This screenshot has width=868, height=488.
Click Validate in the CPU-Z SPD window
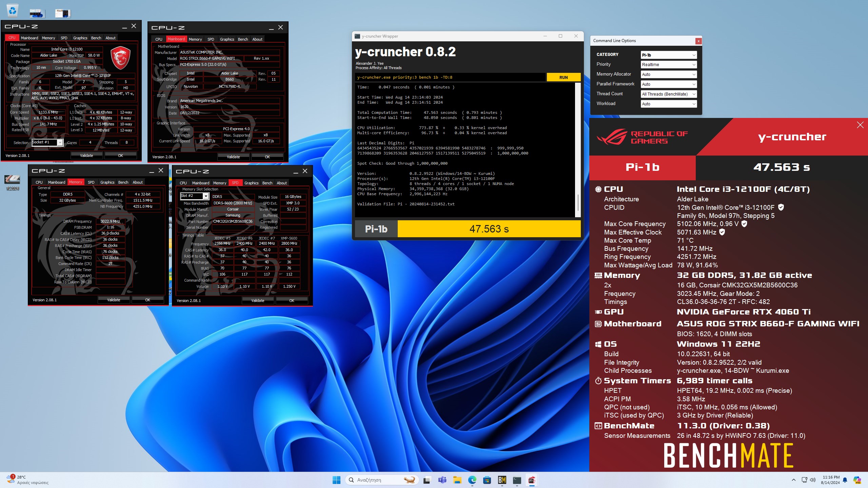[x=258, y=301]
